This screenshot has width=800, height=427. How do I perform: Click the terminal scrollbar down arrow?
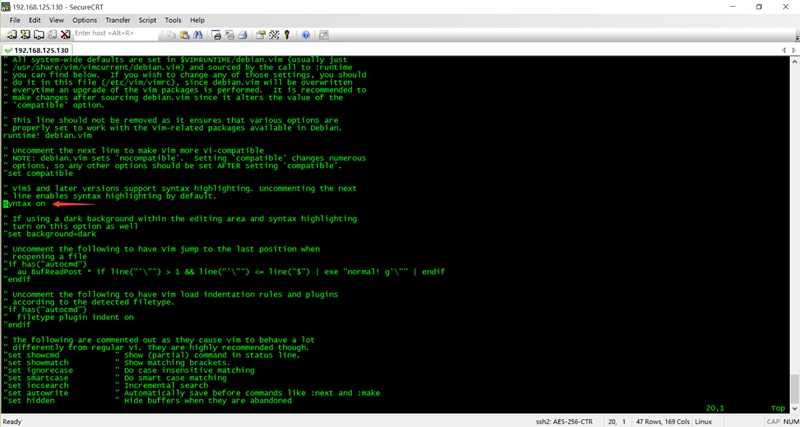795,409
